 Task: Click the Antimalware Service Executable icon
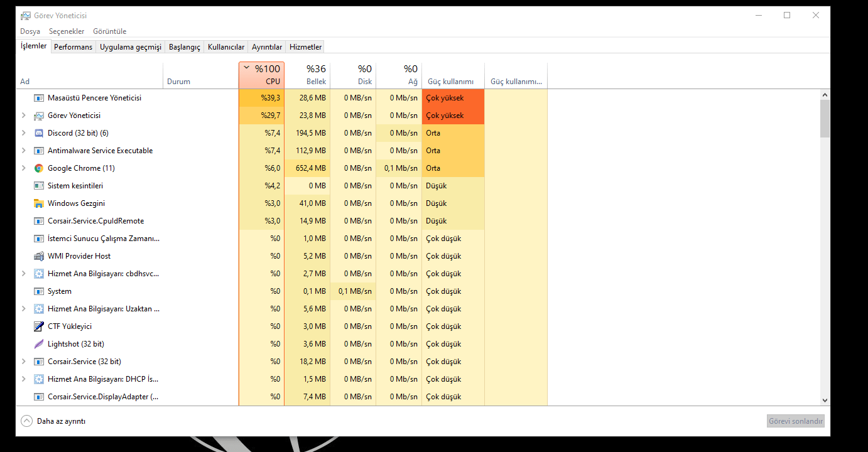[39, 151]
